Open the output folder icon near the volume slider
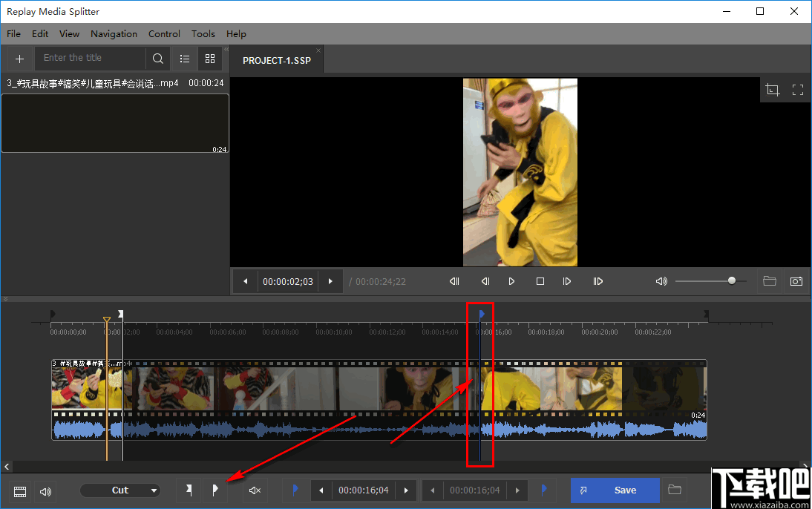The image size is (812, 509). click(x=770, y=280)
